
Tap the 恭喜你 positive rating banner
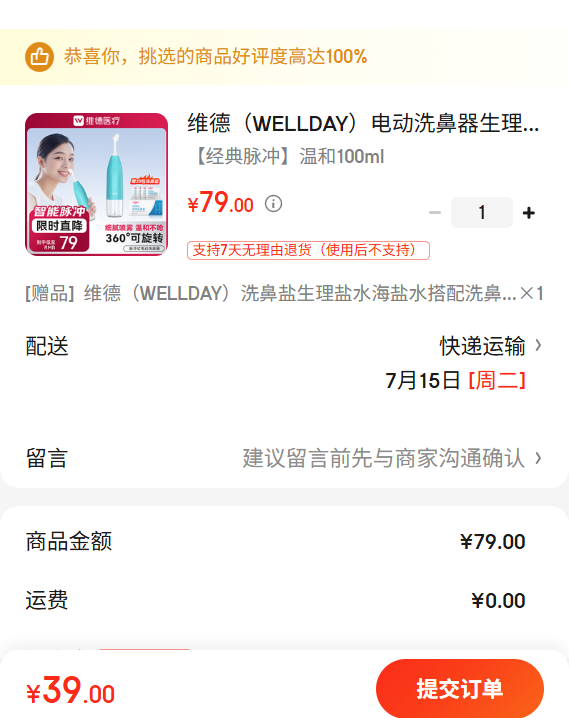284,57
